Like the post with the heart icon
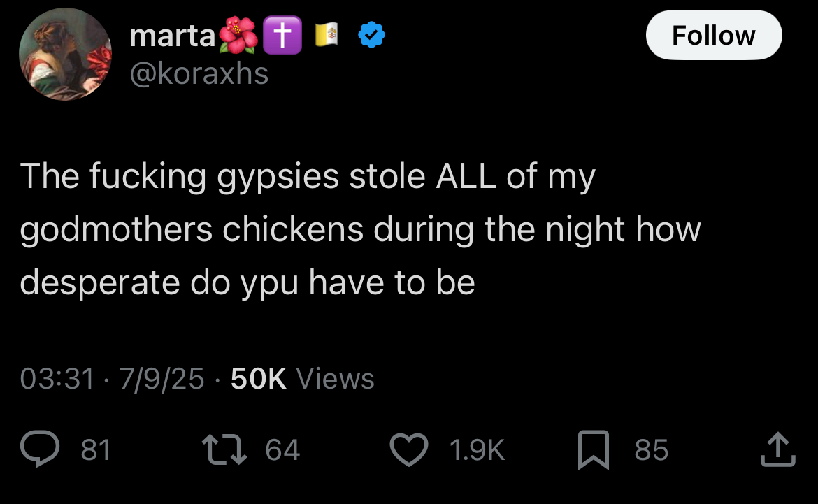 click(x=409, y=449)
